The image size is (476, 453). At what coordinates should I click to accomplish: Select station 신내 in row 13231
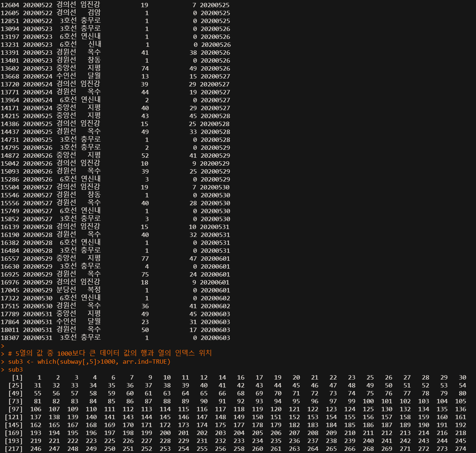(x=94, y=45)
